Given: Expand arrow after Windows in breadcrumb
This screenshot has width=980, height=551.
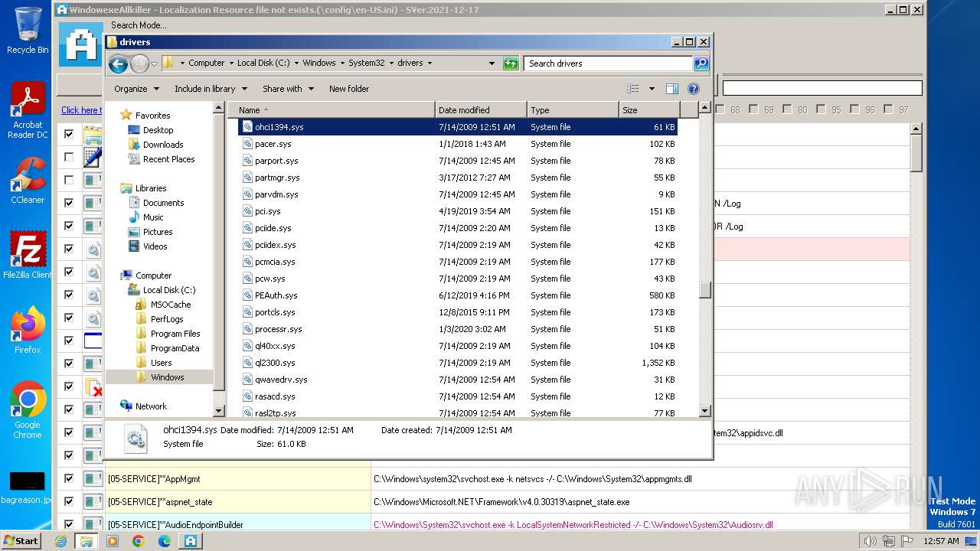Looking at the screenshot, I should pos(342,64).
